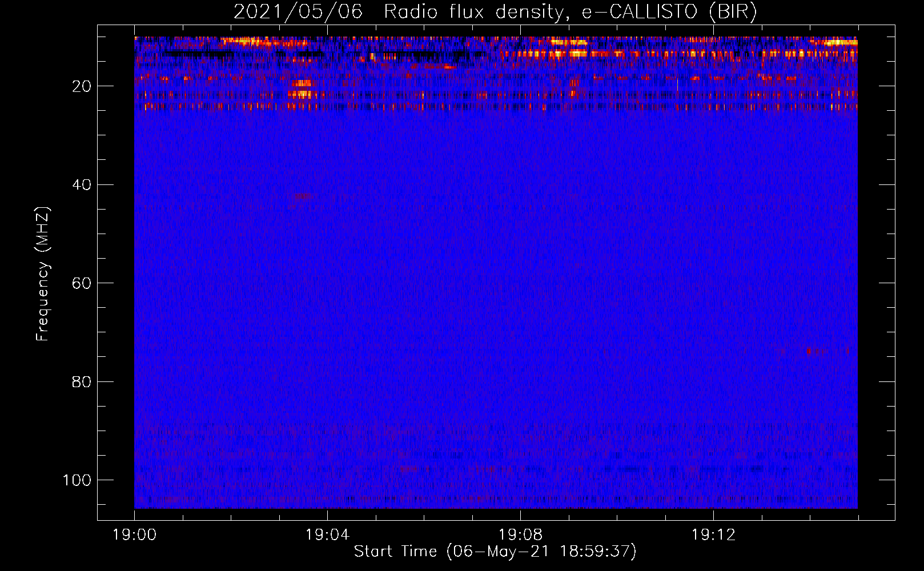Click the '20' frequency tick label

(82, 86)
